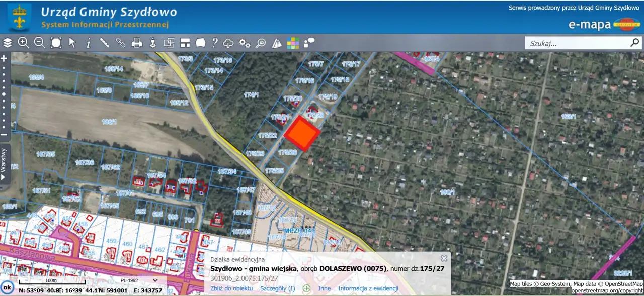The height and width of the screenshot is (296, 644).
Task: Select the zoom in magnifier tool
Action: point(23,43)
